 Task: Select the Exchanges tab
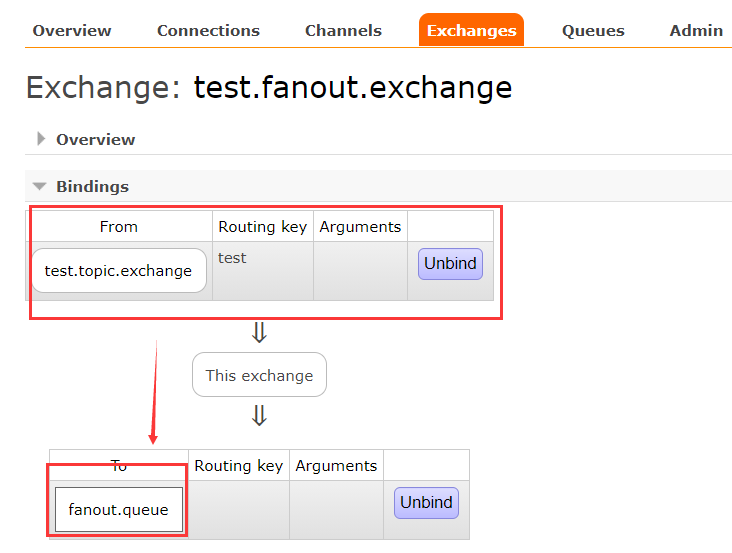click(x=471, y=30)
